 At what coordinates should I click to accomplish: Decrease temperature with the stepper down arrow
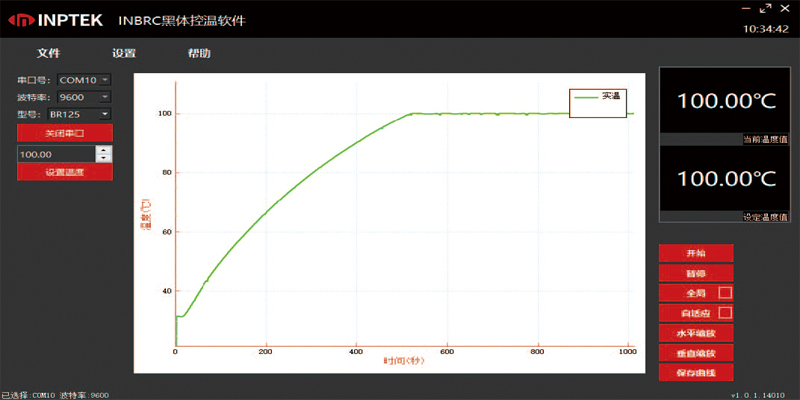click(104, 159)
